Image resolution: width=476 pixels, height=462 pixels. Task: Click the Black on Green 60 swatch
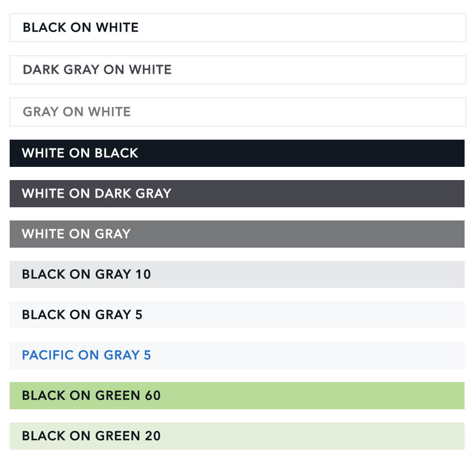237,396
